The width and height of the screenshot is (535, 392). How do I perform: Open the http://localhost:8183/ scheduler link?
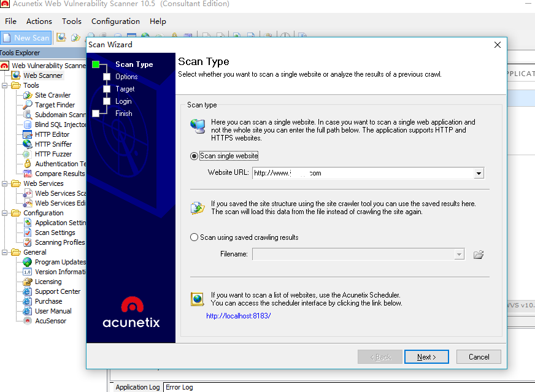coord(239,316)
